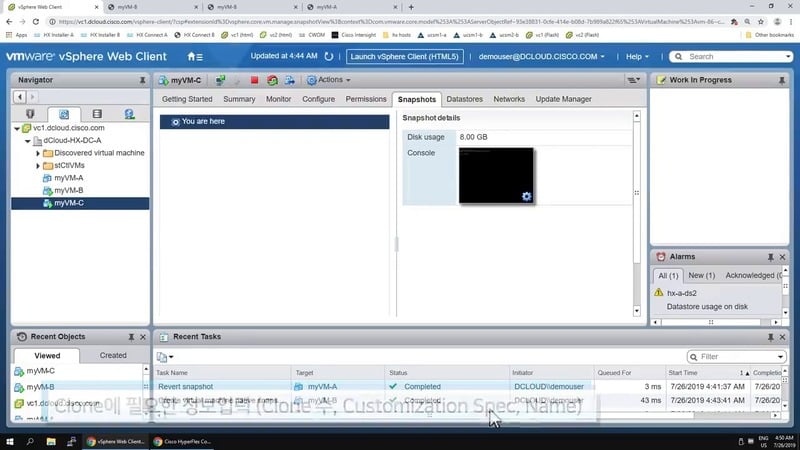Close the Recent Objects panel
800x450 pixels.
[x=143, y=337]
